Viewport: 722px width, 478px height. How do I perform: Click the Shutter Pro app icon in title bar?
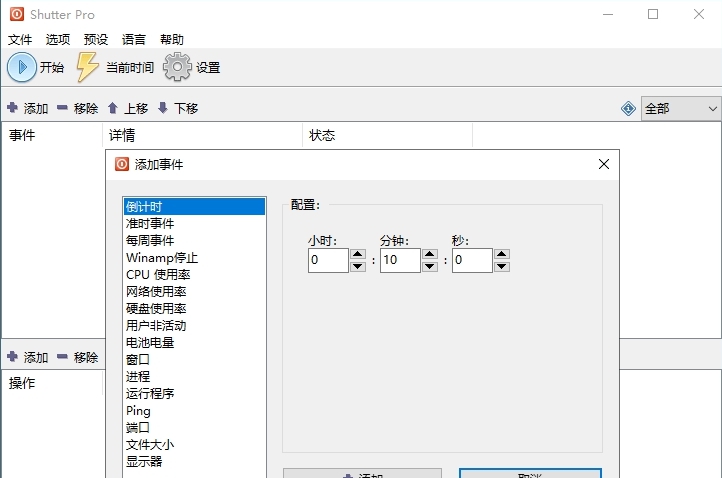tap(17, 14)
